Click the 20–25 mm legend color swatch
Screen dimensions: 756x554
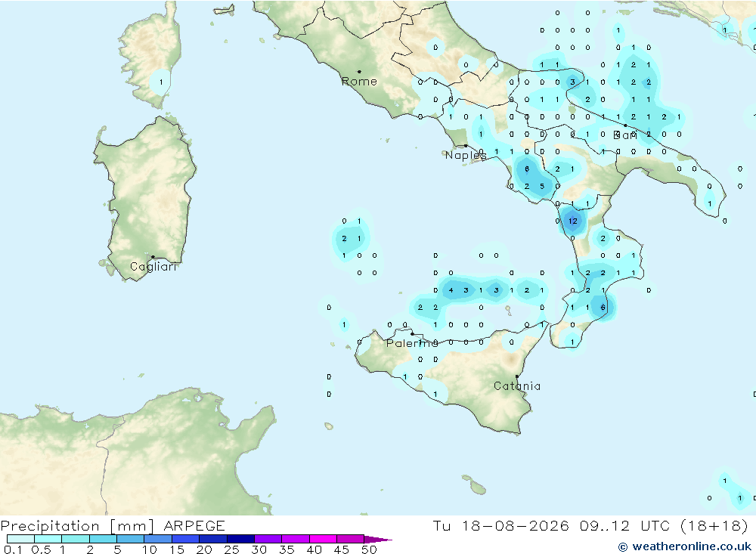(x=213, y=539)
